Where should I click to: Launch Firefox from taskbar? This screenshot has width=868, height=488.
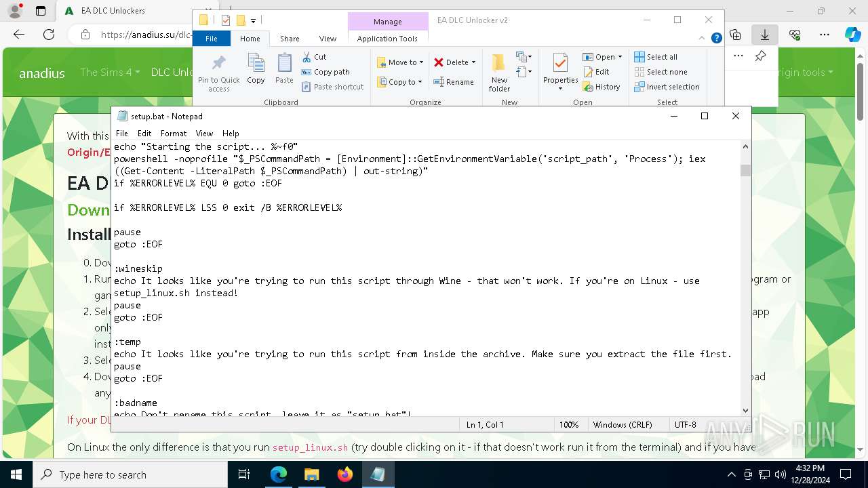coord(345,474)
